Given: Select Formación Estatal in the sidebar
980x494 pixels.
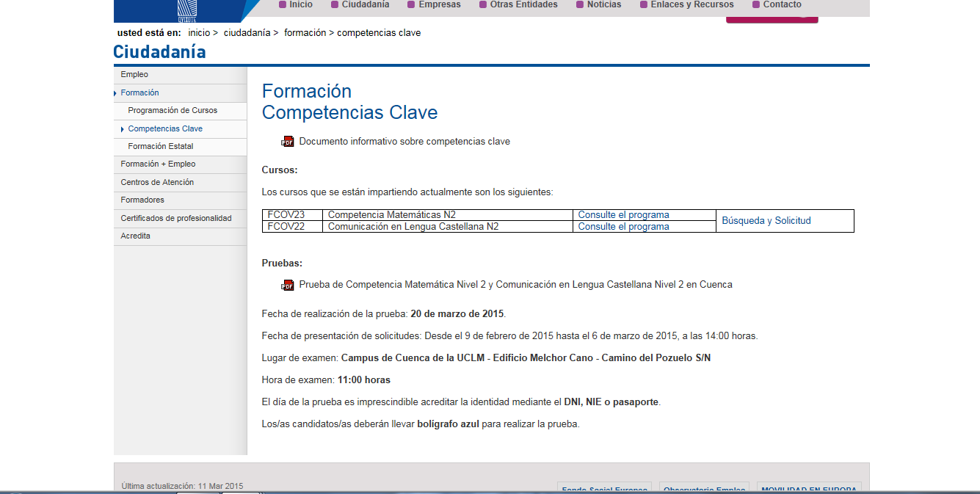Looking at the screenshot, I should [x=160, y=147].
